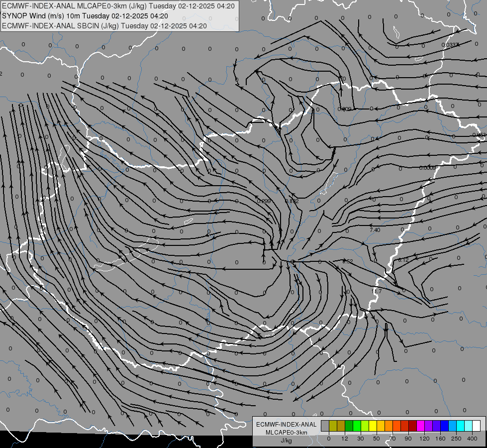
Task: Choose the magenta legend swatch
Action: [421, 426]
